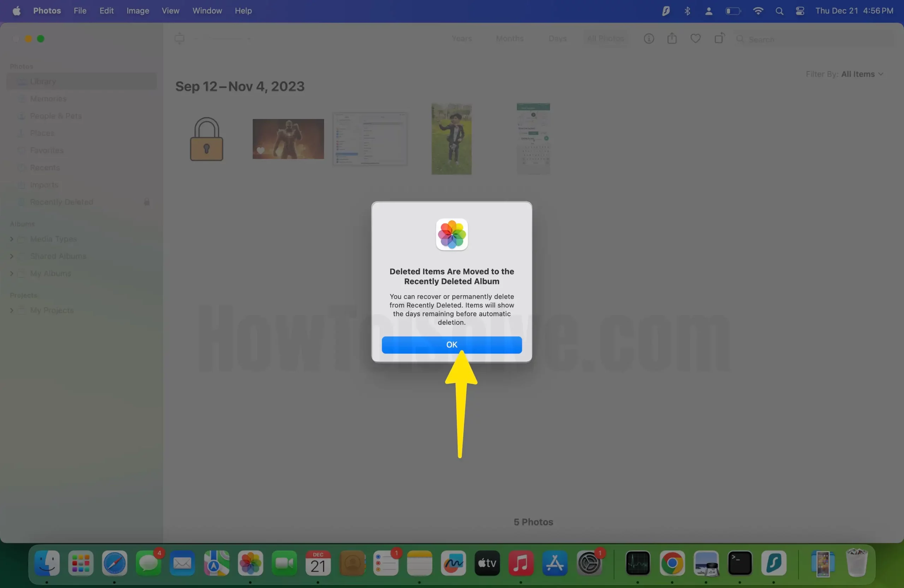Click the aspect ratio toggle toolbar icon
The width and height of the screenshot is (904, 588).
tap(179, 38)
